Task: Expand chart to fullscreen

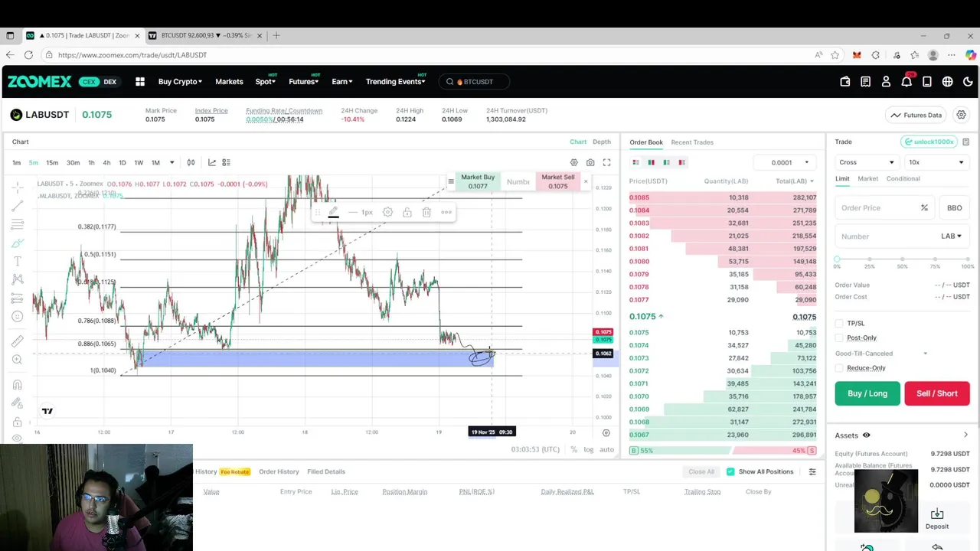Action: (x=606, y=162)
